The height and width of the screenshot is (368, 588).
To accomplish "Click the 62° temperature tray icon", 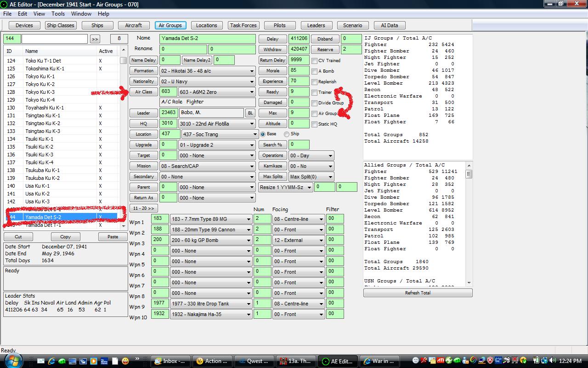I will click(498, 360).
